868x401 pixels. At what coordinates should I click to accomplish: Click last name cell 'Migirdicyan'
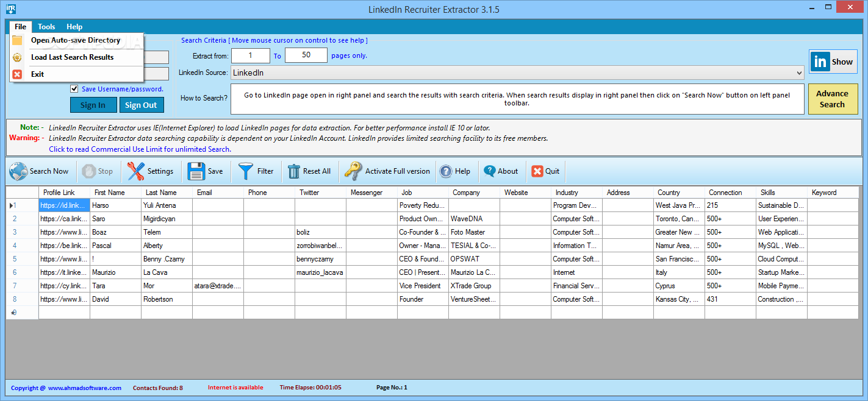(167, 219)
